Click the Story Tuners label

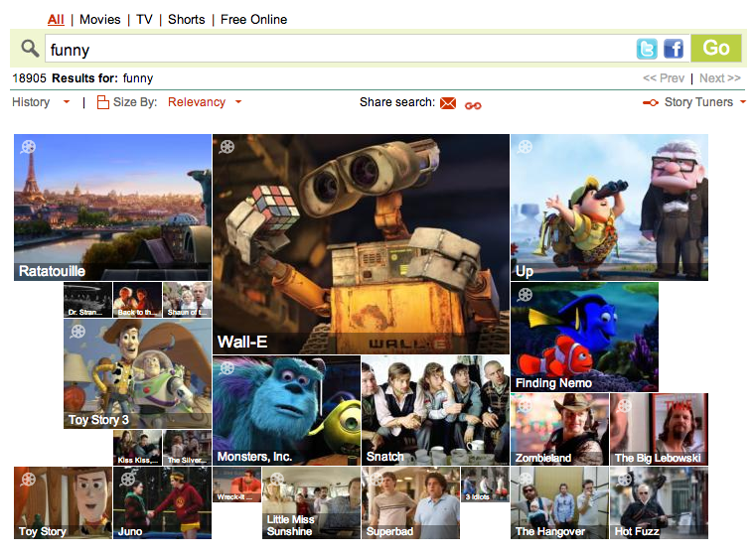(x=698, y=102)
